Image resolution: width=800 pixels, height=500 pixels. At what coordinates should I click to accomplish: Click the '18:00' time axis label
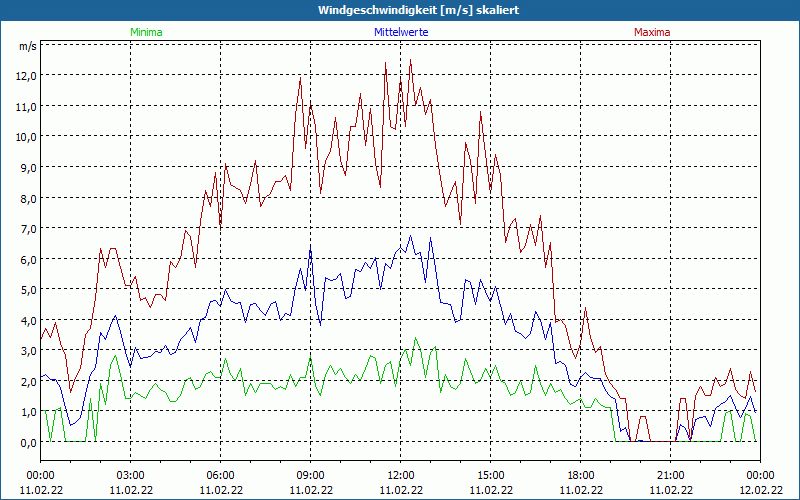581,476
